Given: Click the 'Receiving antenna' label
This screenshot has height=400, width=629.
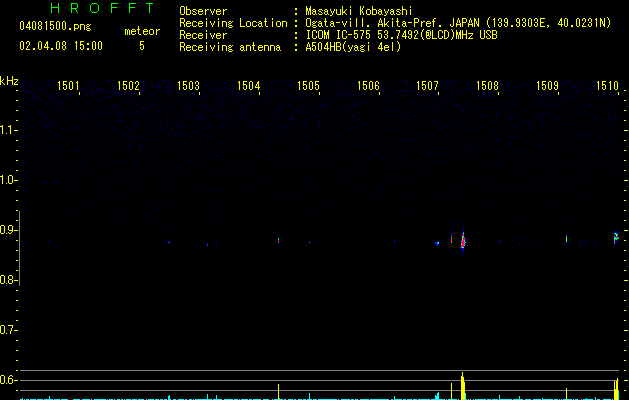Looking at the screenshot, I should pos(230,47).
